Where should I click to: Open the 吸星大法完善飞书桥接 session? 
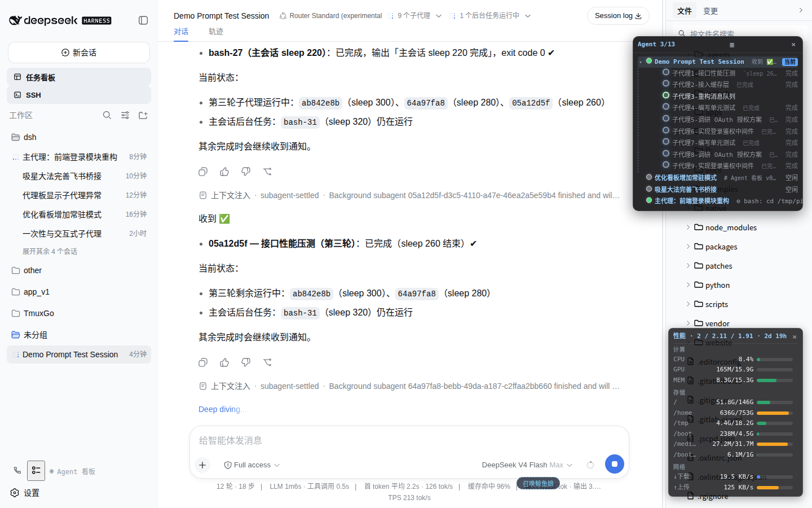[x=79, y=176]
